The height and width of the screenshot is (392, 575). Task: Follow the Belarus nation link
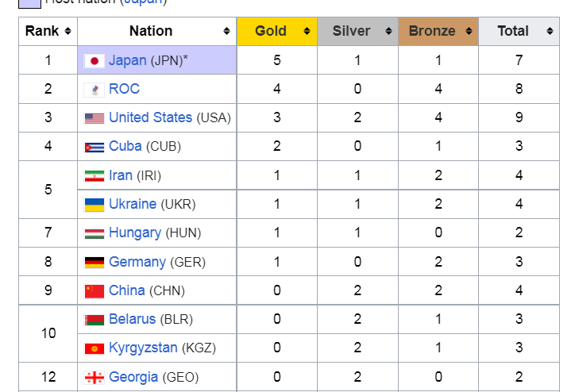[132, 319]
